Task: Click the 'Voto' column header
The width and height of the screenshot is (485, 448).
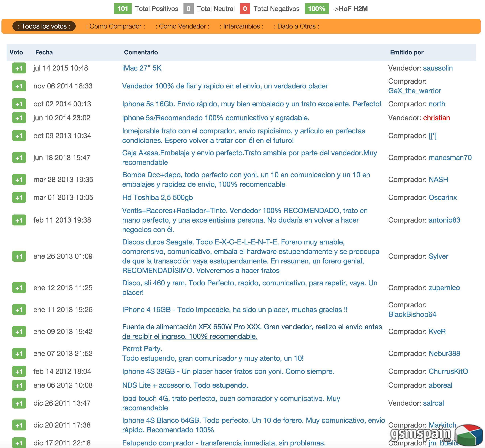Action: [16, 52]
